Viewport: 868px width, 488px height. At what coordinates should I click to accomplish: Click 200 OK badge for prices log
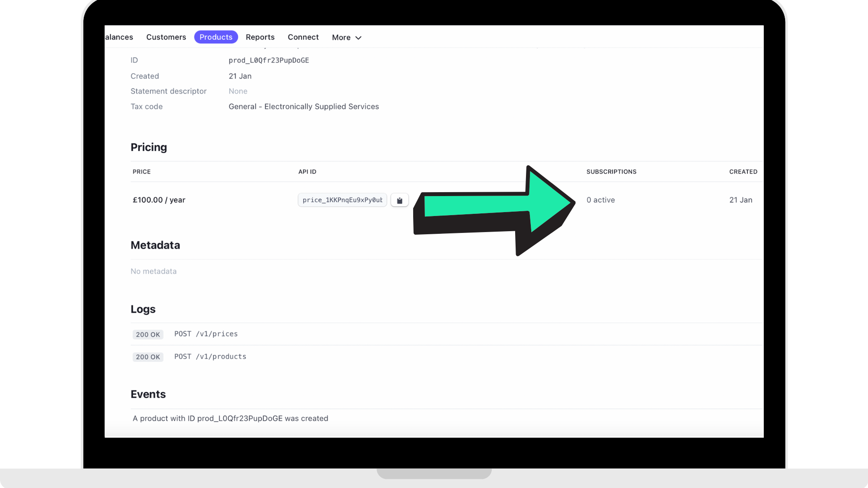click(x=148, y=334)
